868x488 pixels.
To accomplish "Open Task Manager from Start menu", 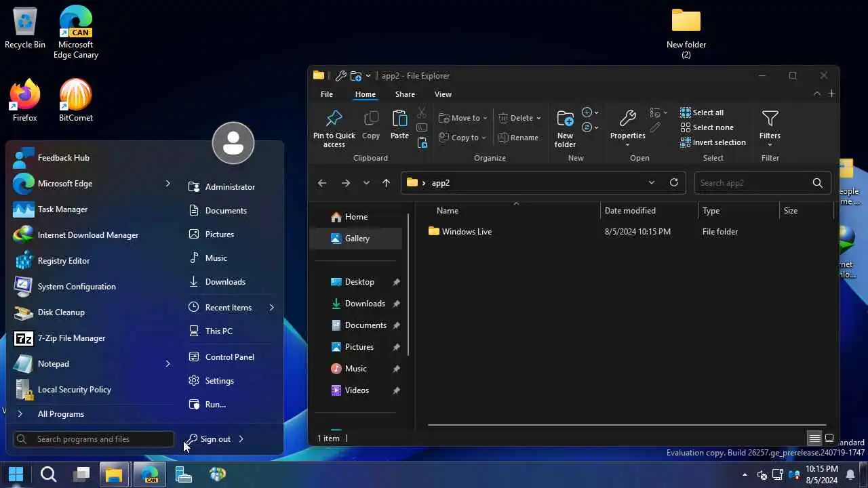I will [92, 209].
